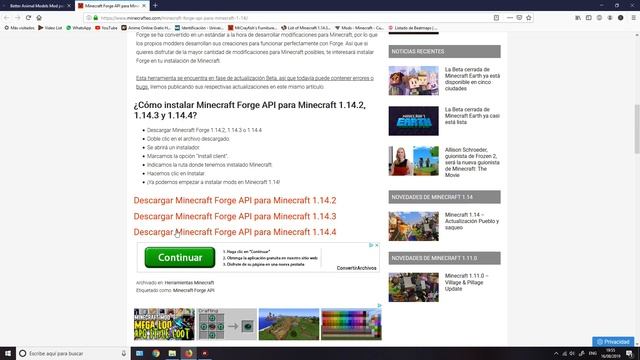The height and width of the screenshot is (360, 640).
Task: Open 'MEGA LOOT' ad thumbnail
Action: pyautogui.click(x=164, y=324)
